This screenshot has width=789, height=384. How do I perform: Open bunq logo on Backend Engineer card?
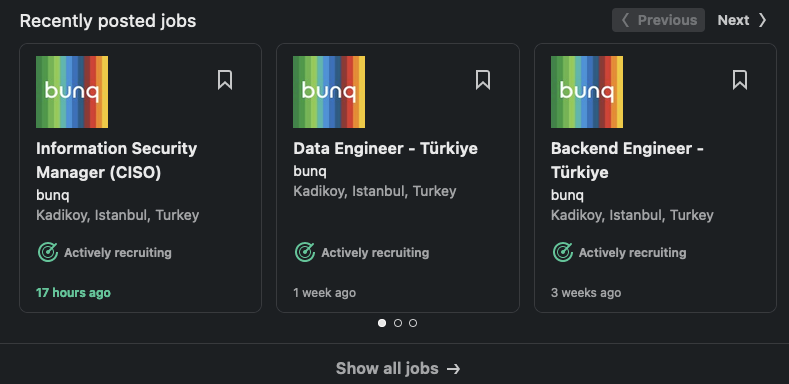click(587, 92)
